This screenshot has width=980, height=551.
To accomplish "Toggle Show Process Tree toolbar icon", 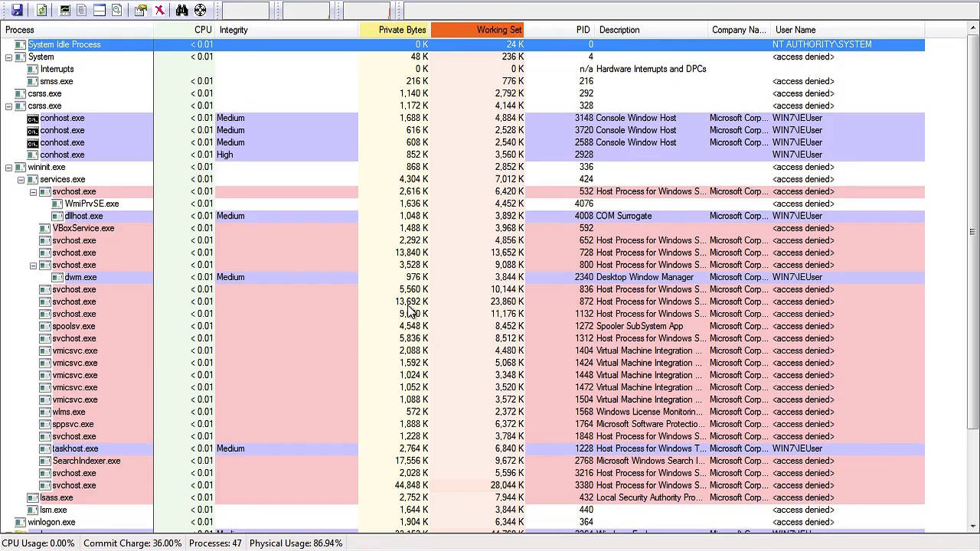I will [x=82, y=10].
